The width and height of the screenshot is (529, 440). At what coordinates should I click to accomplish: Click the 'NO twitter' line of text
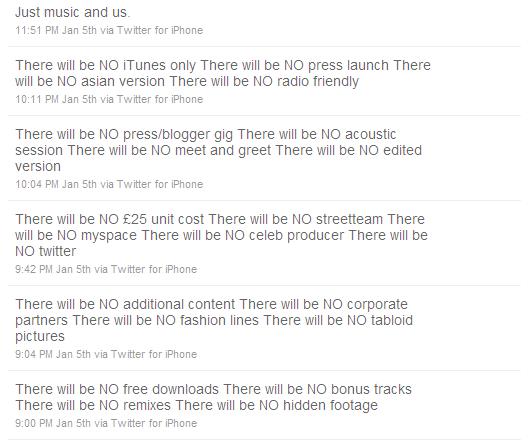tap(46, 252)
